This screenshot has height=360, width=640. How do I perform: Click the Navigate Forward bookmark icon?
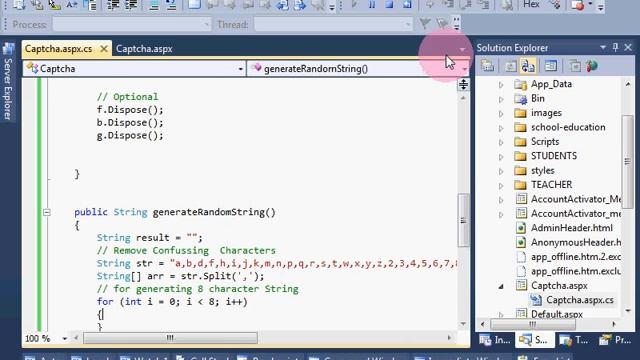pyautogui.click(x=300, y=5)
